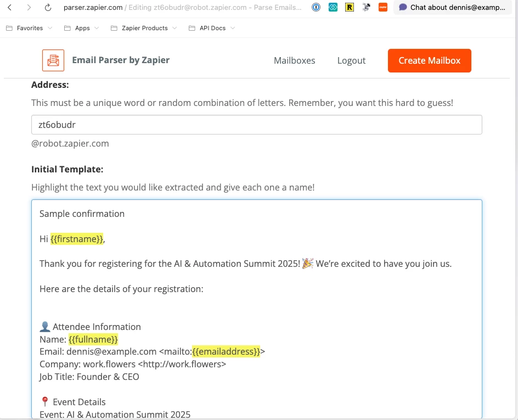
Task: Click the 'Address:' label
Action: click(x=50, y=85)
